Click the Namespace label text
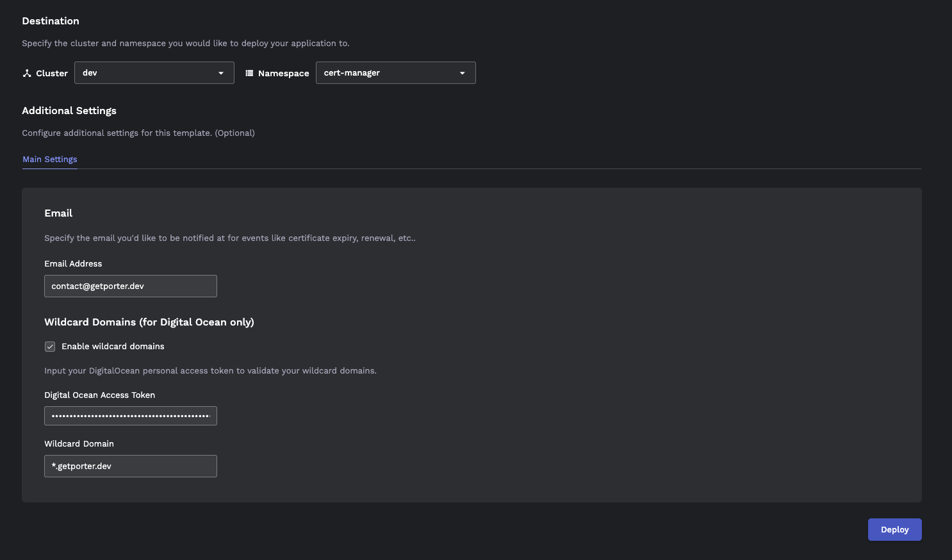The width and height of the screenshot is (952, 560). click(284, 74)
